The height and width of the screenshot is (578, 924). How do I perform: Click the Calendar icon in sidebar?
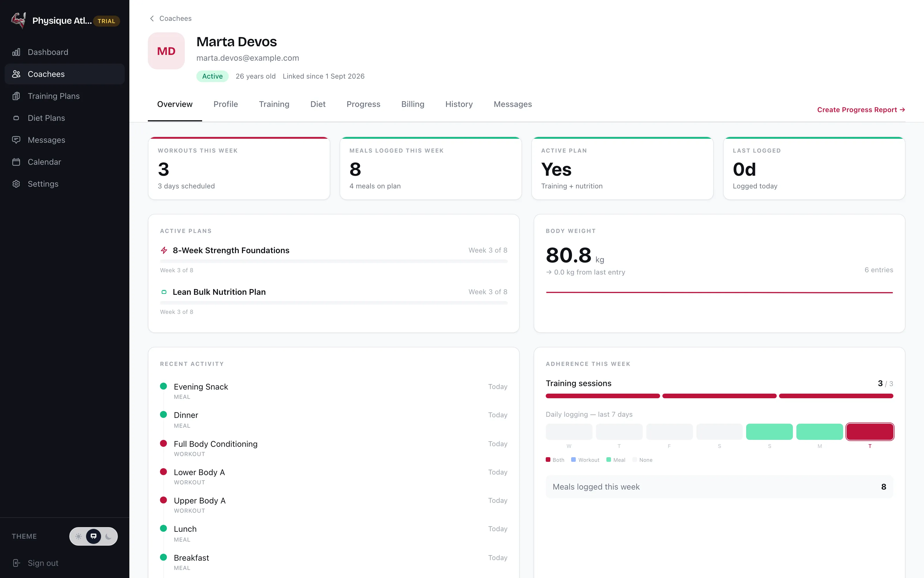click(16, 162)
